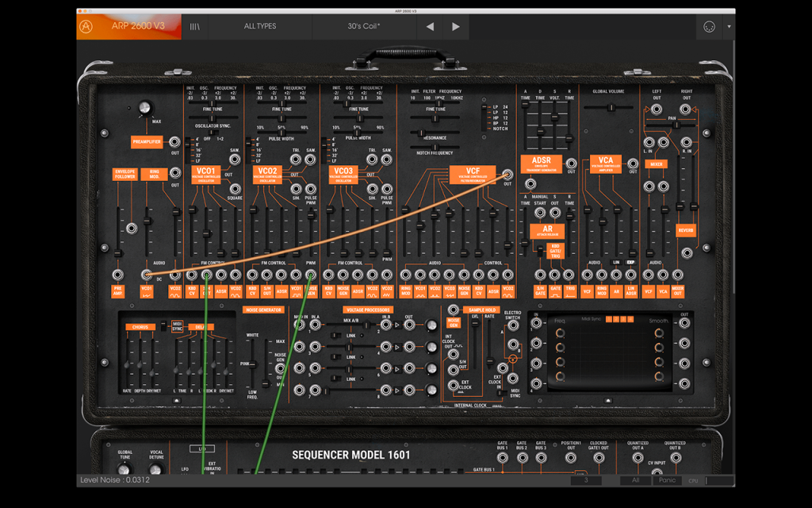This screenshot has width=812, height=508.
Task: Click the Noise Gen output jack
Action: (280, 368)
